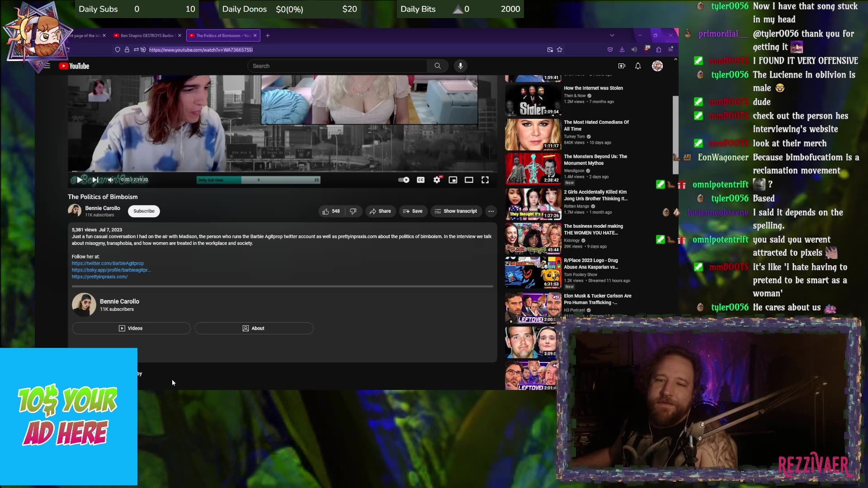Screen dimensions: 868x488
Task: Enter fullscreen on the video player
Action: tap(485, 180)
